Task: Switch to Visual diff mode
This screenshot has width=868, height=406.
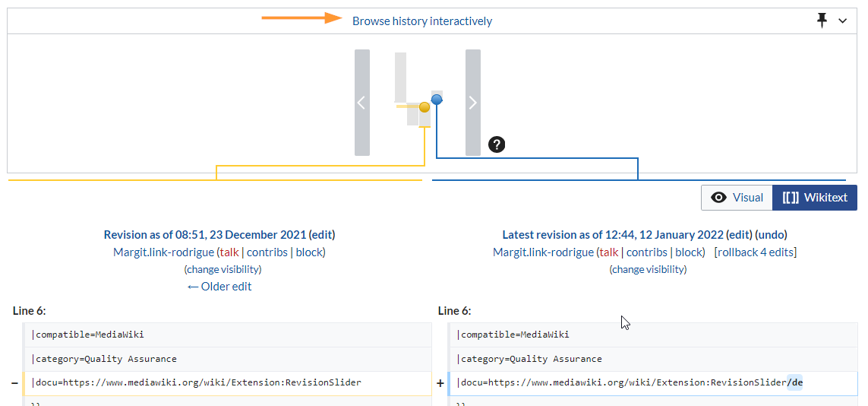Action: [737, 198]
